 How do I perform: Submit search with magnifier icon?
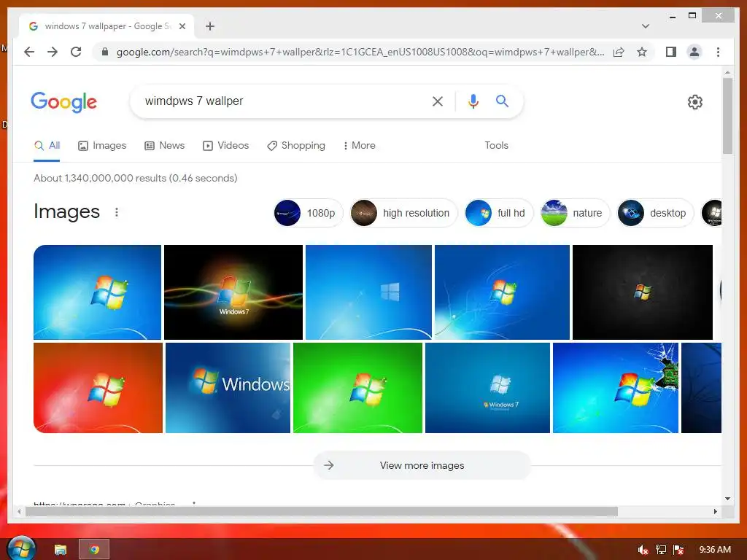pos(502,101)
